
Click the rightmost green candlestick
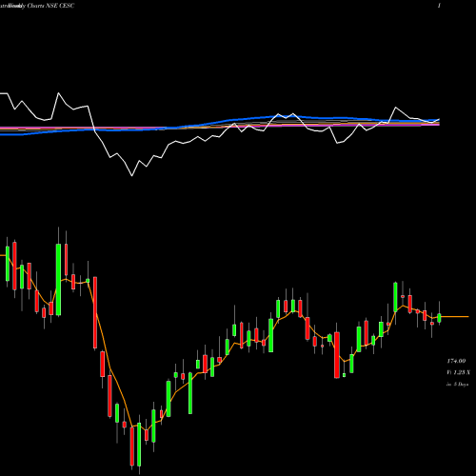439,318
